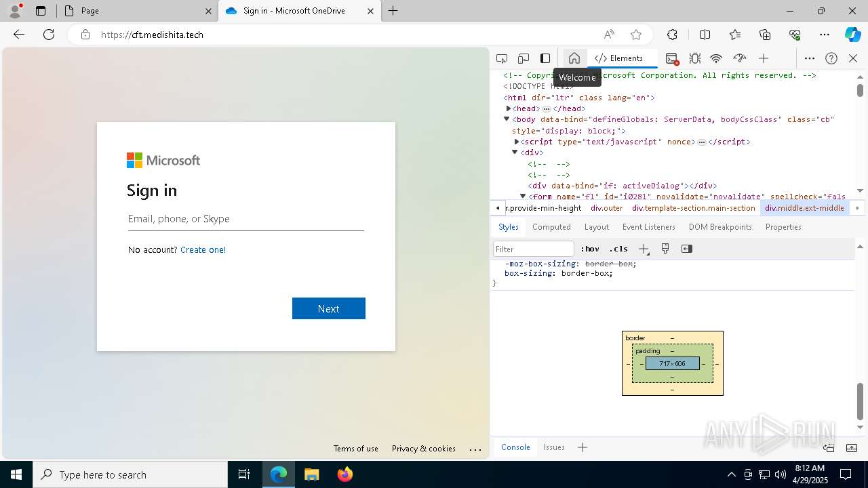Open the Console drawer tab

click(515, 447)
